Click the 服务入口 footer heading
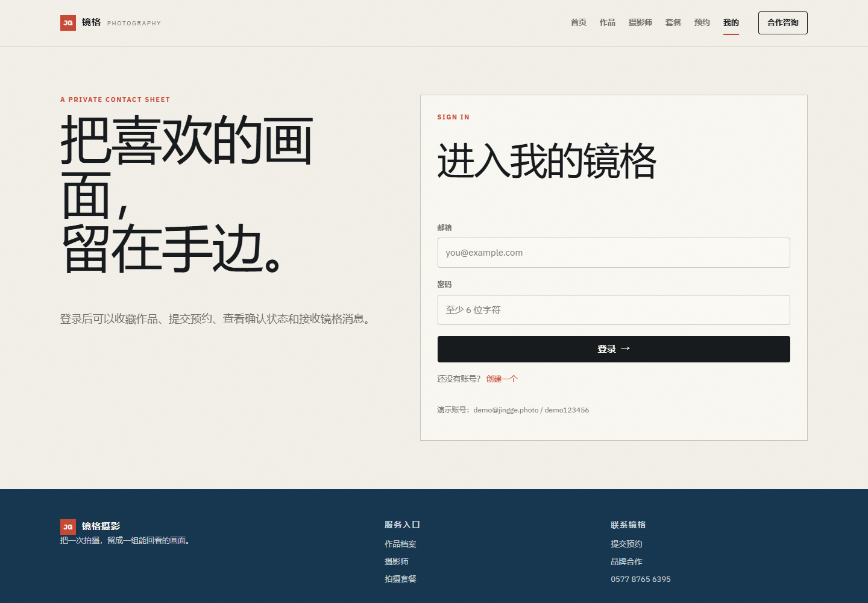The height and width of the screenshot is (603, 868). tap(402, 525)
